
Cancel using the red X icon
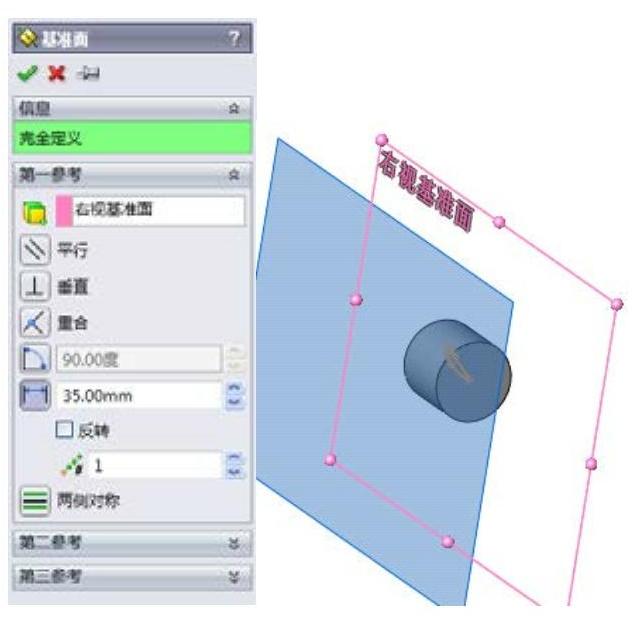click(56, 74)
